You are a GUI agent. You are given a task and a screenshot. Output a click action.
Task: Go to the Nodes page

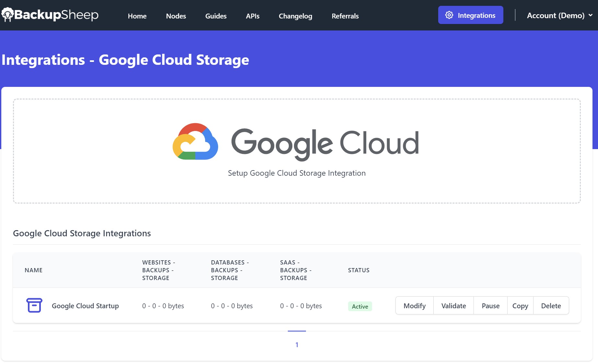tap(176, 16)
